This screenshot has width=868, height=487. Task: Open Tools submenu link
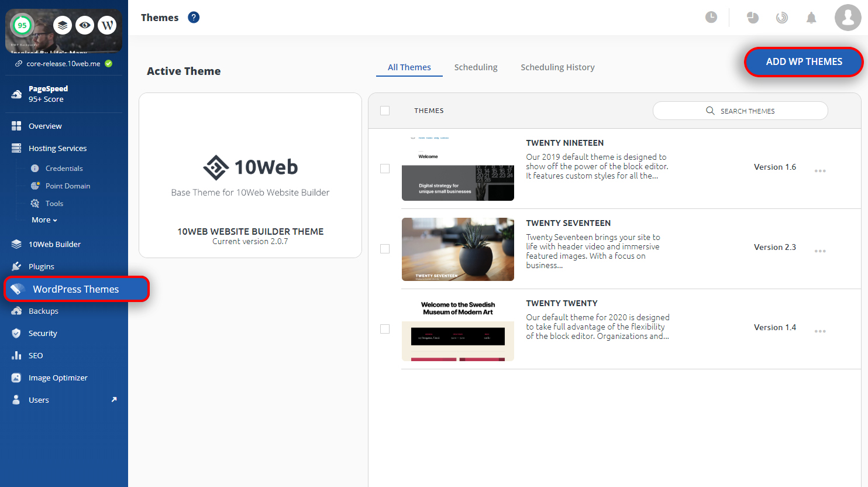click(x=54, y=203)
